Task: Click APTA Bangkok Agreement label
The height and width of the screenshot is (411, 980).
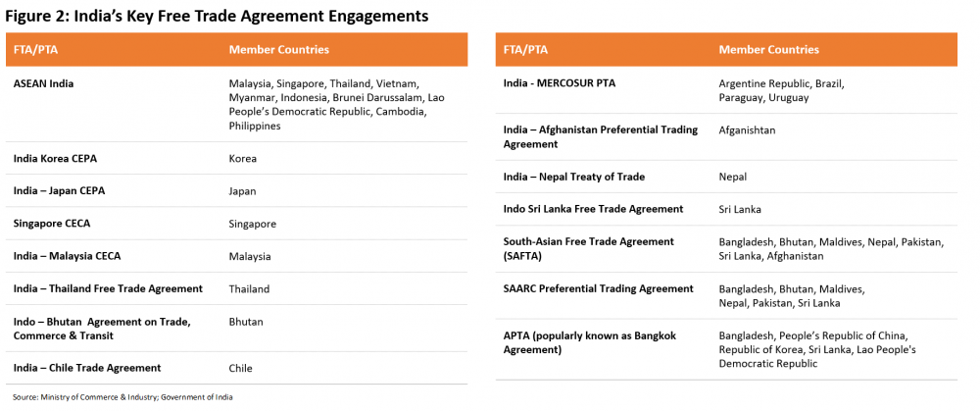Action: coord(589,342)
